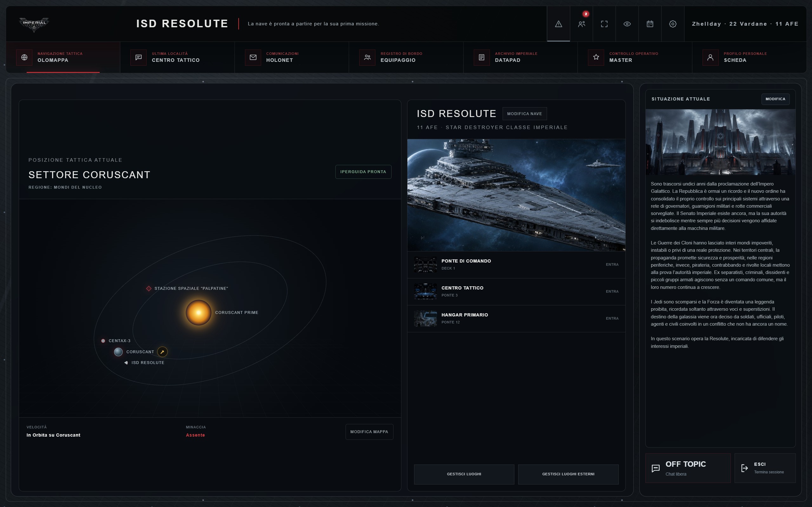The height and width of the screenshot is (507, 812).
Task: Switch to the Centro Tattico tab
Action: 177,57
